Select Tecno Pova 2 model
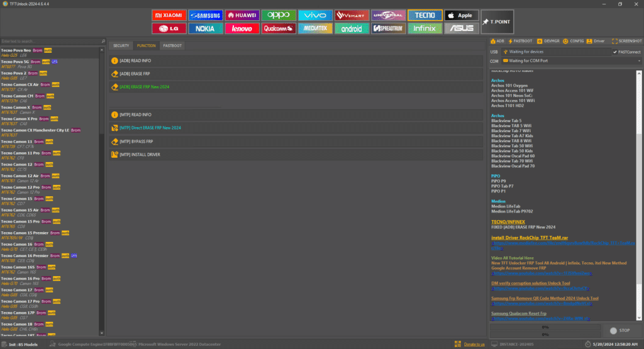Image resolution: width=644 pixels, height=349 pixels. pos(49,75)
